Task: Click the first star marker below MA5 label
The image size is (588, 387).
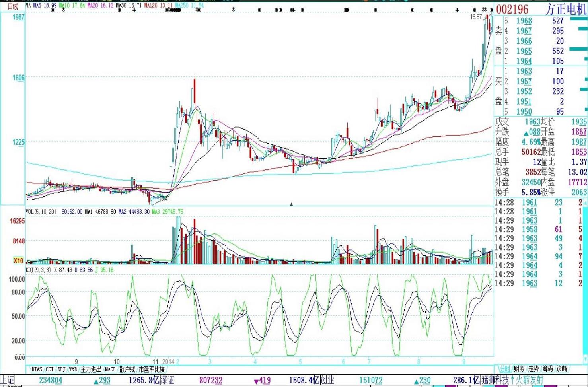Action: (53, 10)
